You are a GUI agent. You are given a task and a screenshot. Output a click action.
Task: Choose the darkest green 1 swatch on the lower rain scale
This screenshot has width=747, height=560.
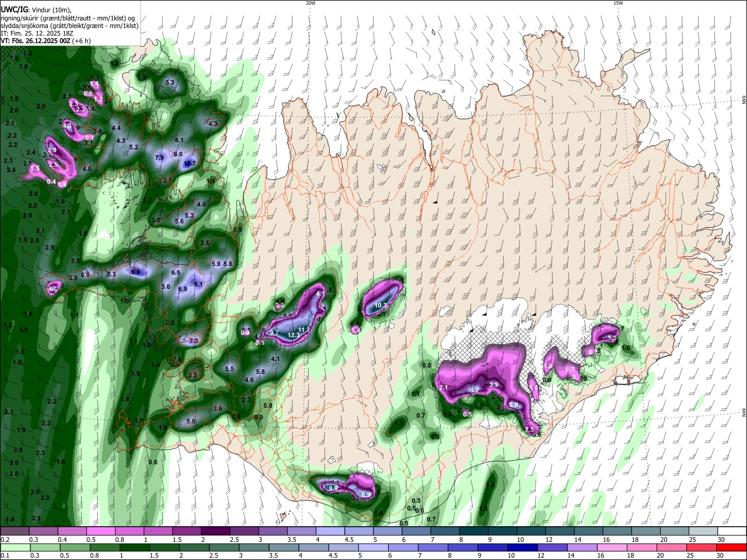pyautogui.click(x=134, y=548)
